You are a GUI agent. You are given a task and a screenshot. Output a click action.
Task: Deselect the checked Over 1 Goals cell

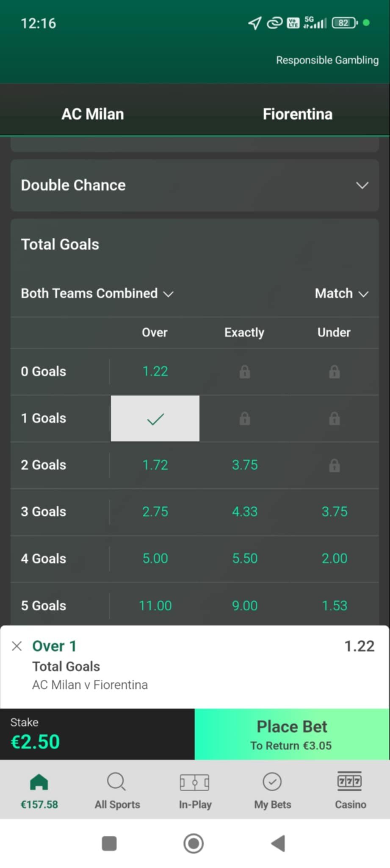point(155,419)
